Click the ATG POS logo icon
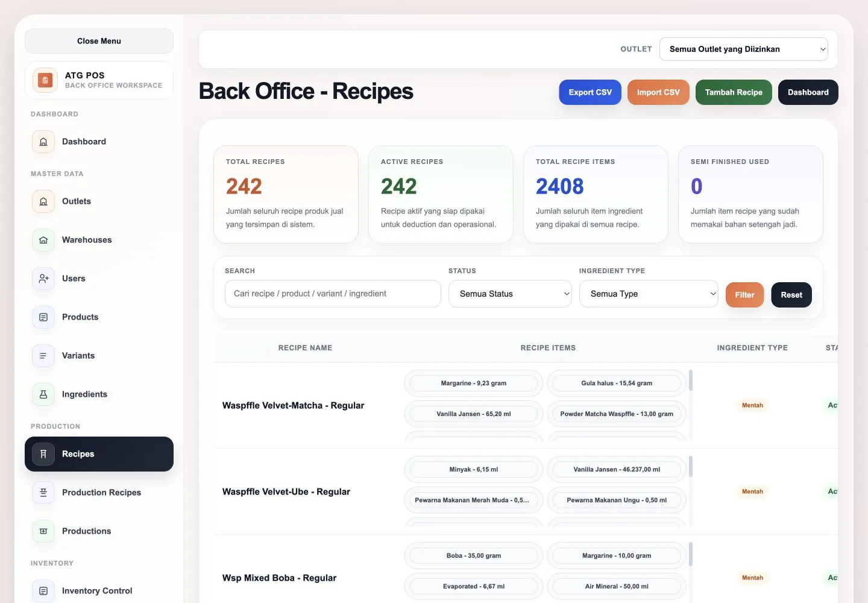The image size is (868, 603). 45,80
